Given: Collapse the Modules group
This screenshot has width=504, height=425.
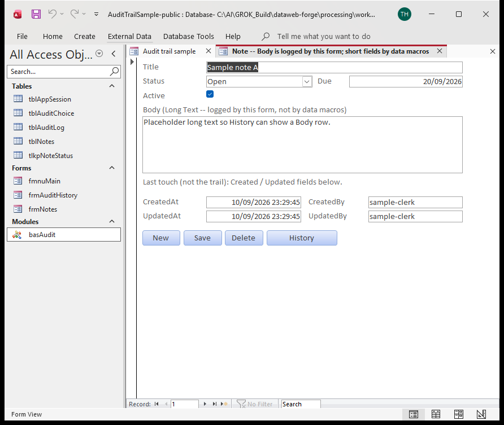Looking at the screenshot, I should 112,221.
